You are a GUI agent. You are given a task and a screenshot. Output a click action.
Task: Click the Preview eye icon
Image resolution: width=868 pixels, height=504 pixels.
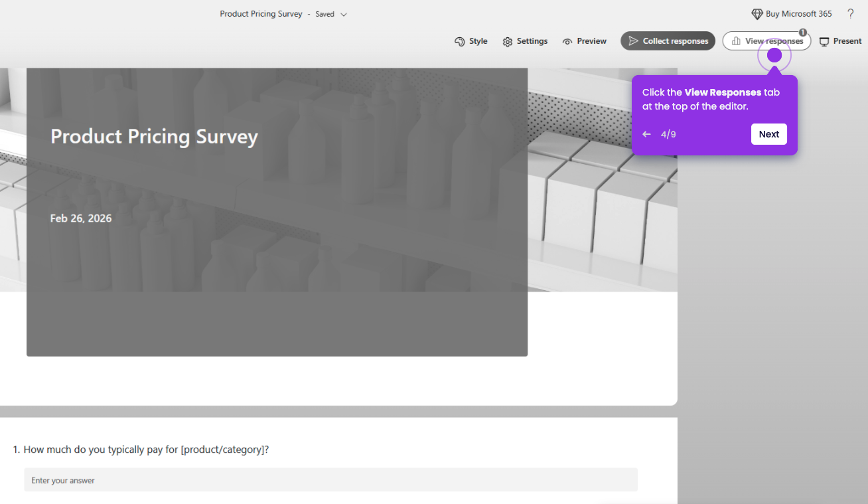click(567, 42)
